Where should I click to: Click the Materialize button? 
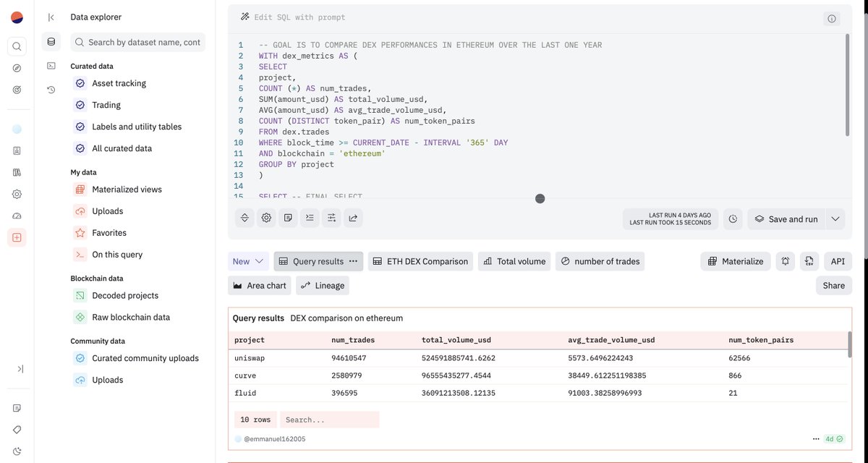736,261
